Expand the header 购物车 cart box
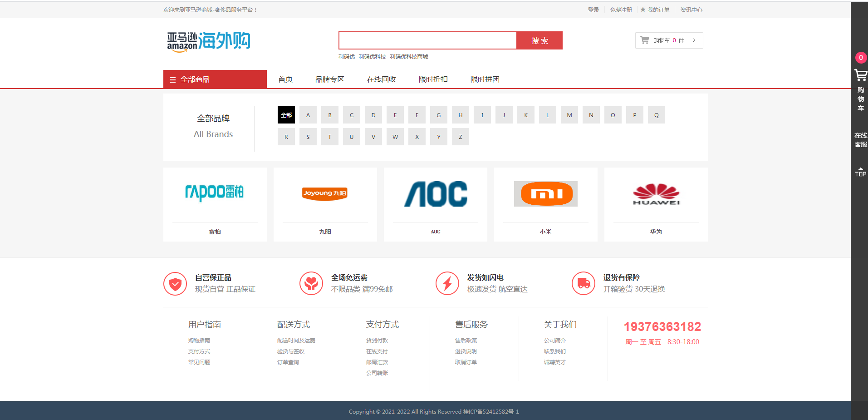This screenshot has width=868, height=420. pos(669,40)
